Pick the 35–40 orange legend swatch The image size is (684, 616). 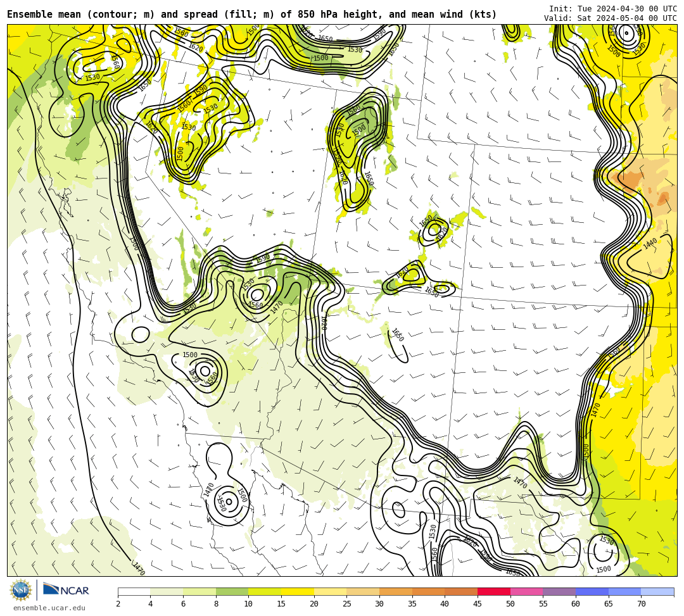pos(428,591)
